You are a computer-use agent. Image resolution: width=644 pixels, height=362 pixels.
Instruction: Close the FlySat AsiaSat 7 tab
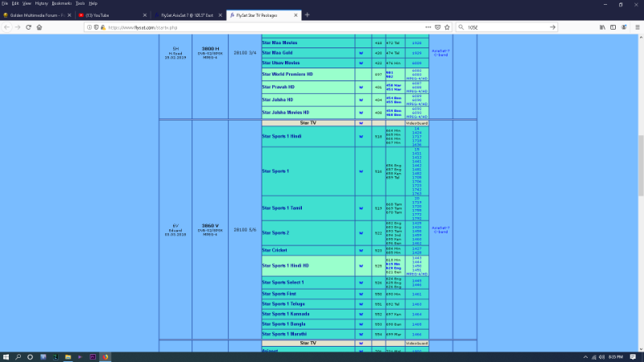pos(220,15)
